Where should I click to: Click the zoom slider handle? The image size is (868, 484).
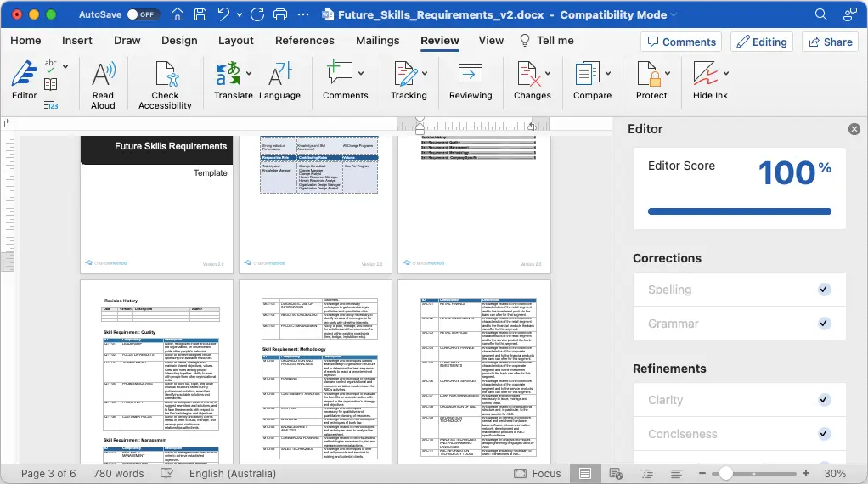point(725,474)
